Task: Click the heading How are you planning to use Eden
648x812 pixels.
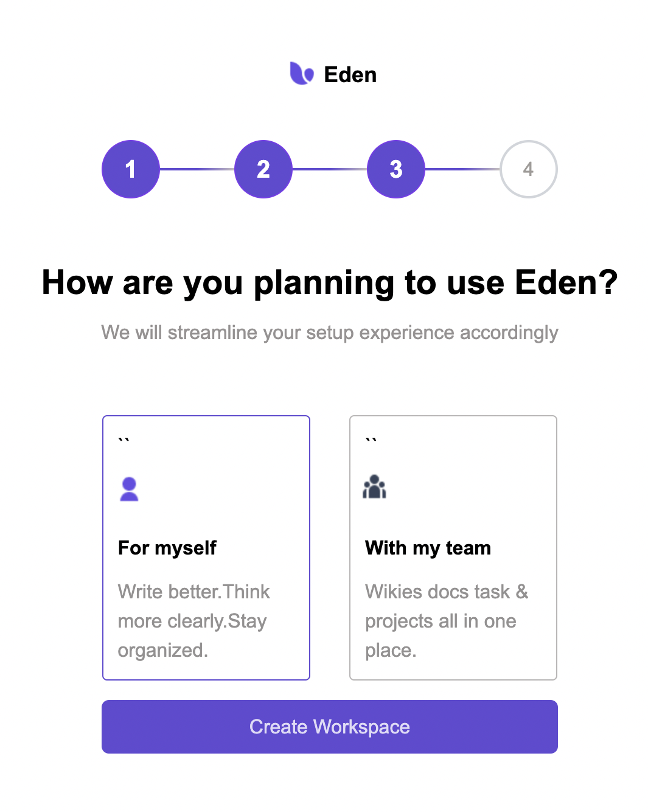Action: pos(329,282)
